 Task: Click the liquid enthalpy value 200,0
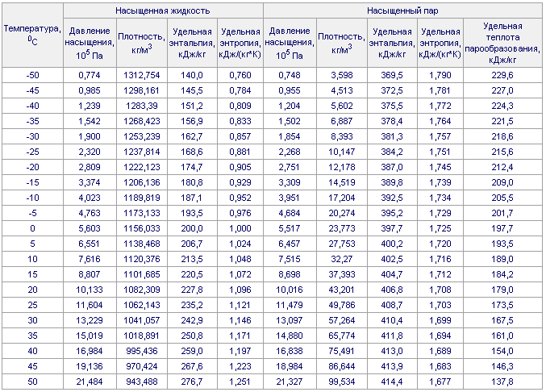click(193, 228)
